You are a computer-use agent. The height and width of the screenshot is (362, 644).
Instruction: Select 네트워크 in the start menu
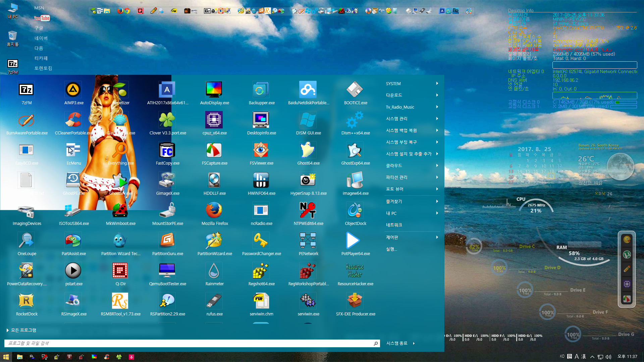[412, 225]
